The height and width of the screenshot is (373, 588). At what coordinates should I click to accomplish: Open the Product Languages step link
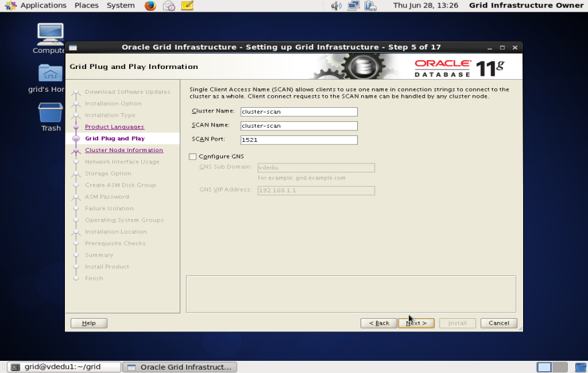pos(114,127)
